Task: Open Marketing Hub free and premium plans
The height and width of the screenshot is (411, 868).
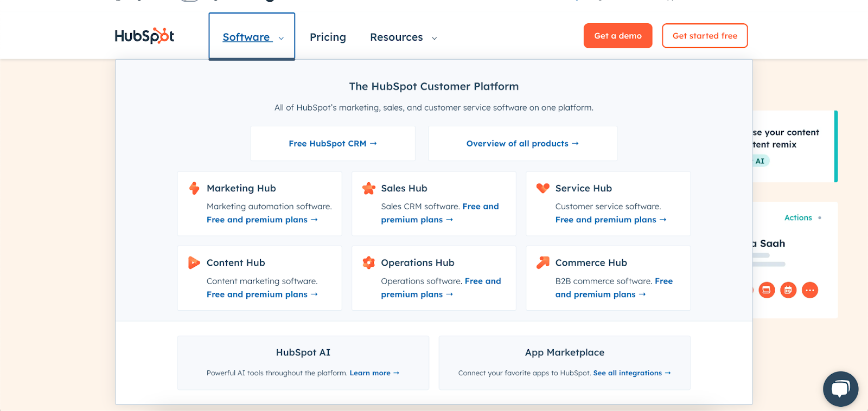Action: click(x=262, y=220)
